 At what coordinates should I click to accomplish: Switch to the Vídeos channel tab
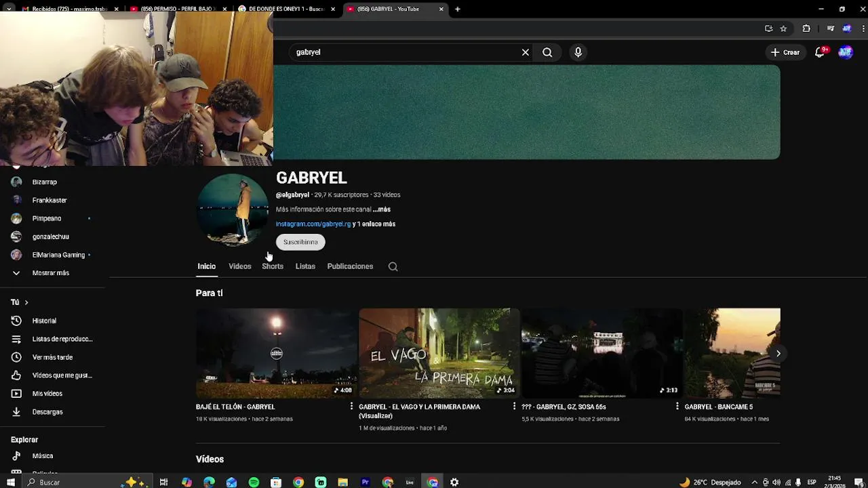(x=239, y=266)
